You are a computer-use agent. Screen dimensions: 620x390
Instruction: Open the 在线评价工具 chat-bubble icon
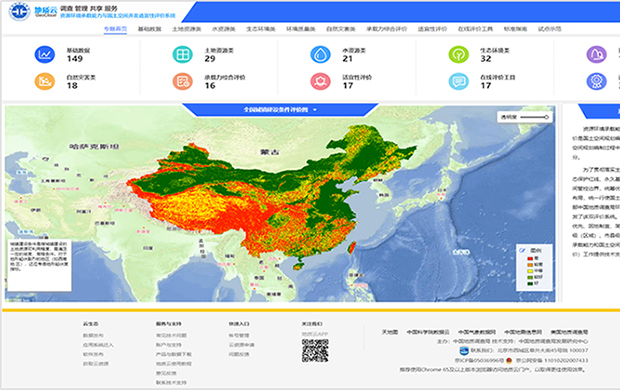pos(458,81)
